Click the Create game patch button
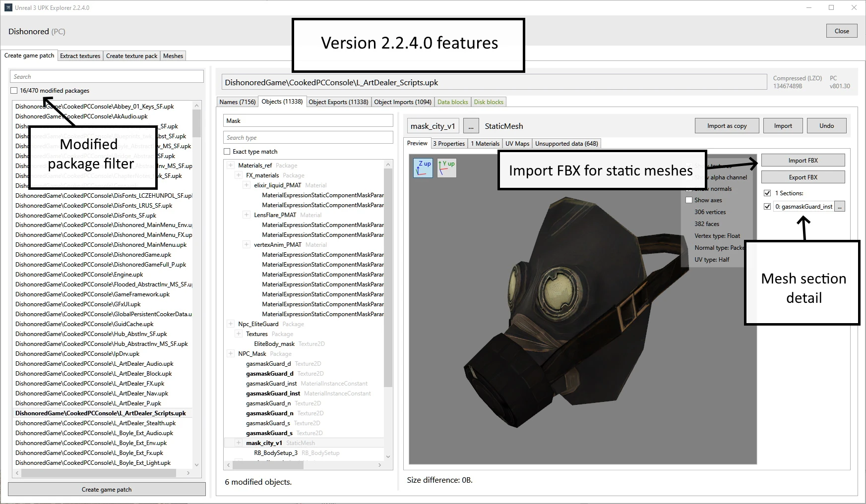Image resolution: width=866 pixels, height=504 pixels. click(x=107, y=490)
